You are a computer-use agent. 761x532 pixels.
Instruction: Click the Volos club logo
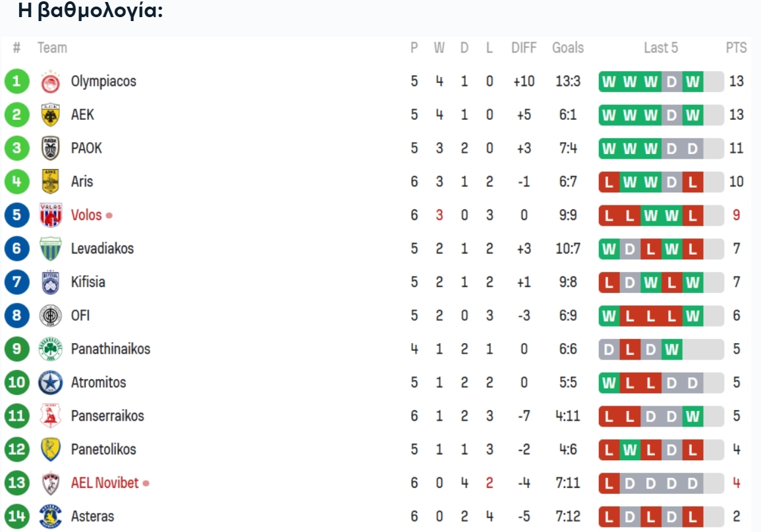click(x=51, y=215)
